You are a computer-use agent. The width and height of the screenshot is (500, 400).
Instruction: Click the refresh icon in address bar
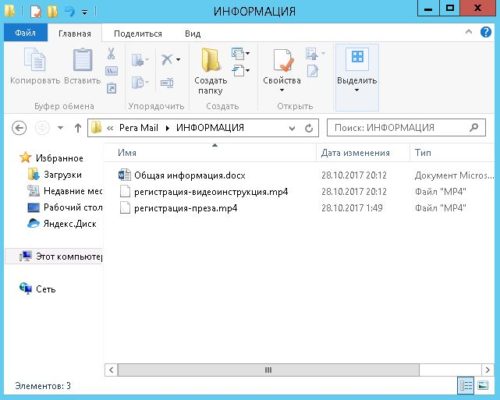pos(309,128)
